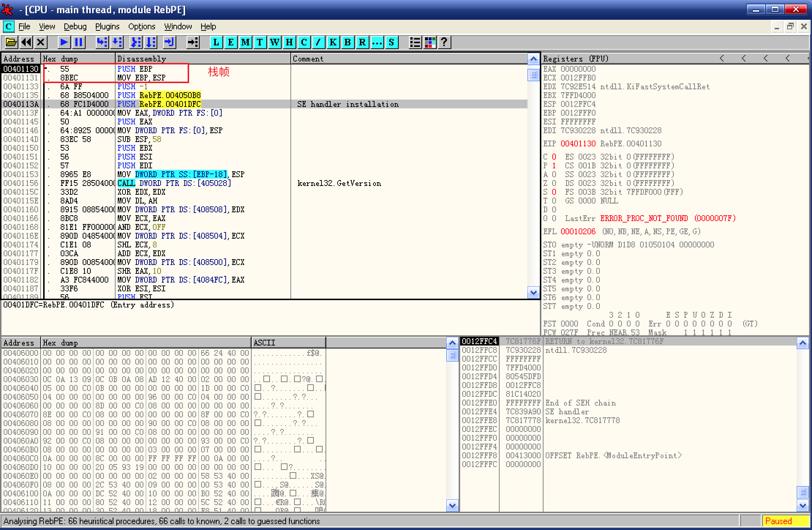
Task: Open the Plugins menu
Action: [x=107, y=27]
